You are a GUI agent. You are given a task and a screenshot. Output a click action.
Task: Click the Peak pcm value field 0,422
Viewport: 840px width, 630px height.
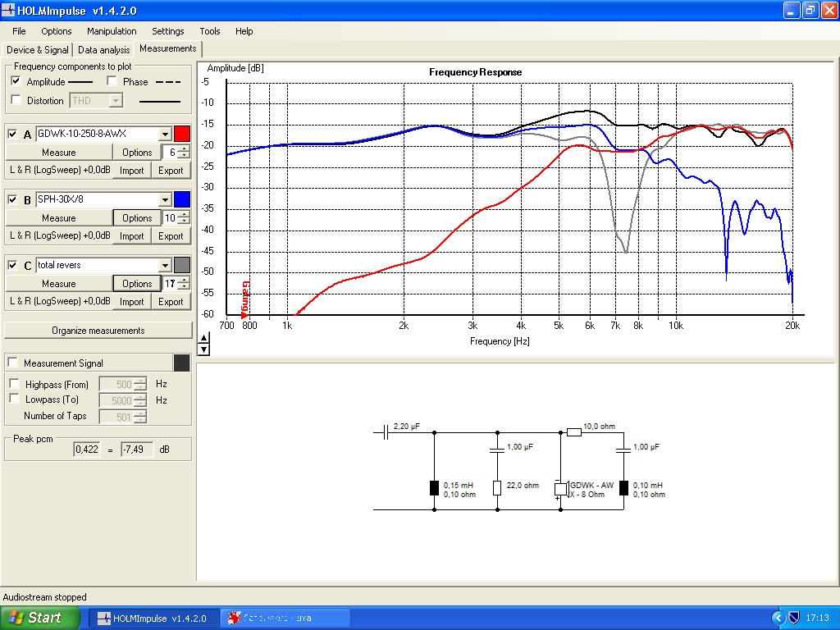87,450
